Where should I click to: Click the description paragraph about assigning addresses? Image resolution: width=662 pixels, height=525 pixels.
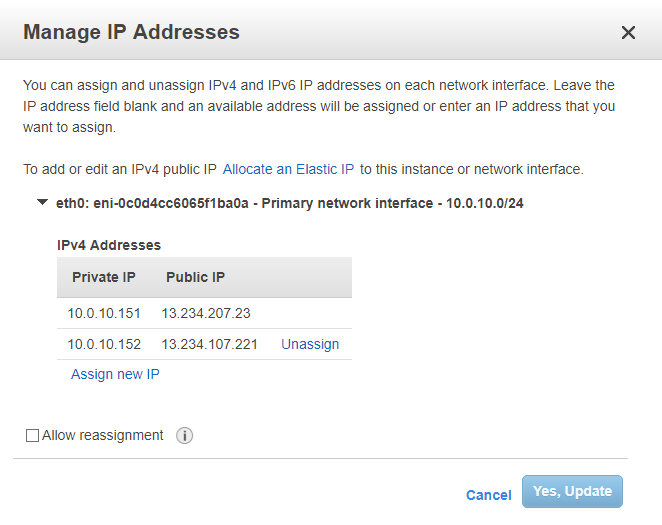(320, 107)
